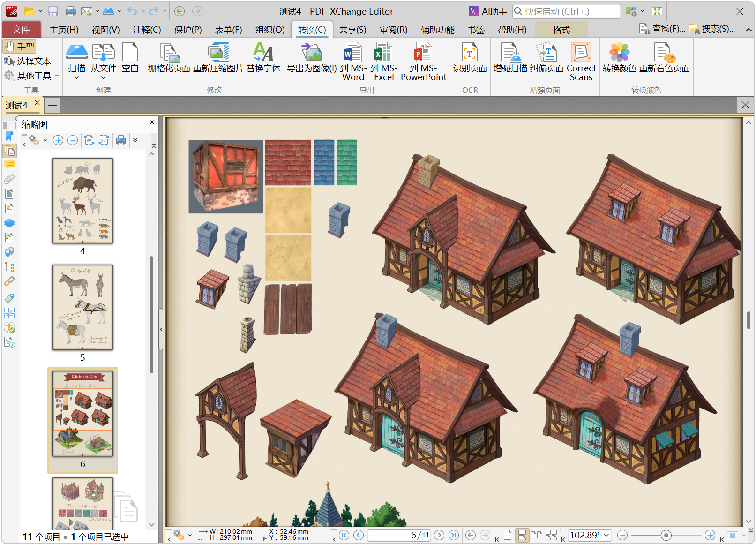This screenshot has width=756, height=545.
Task: Go to the last page
Action: pyautogui.click(x=454, y=535)
